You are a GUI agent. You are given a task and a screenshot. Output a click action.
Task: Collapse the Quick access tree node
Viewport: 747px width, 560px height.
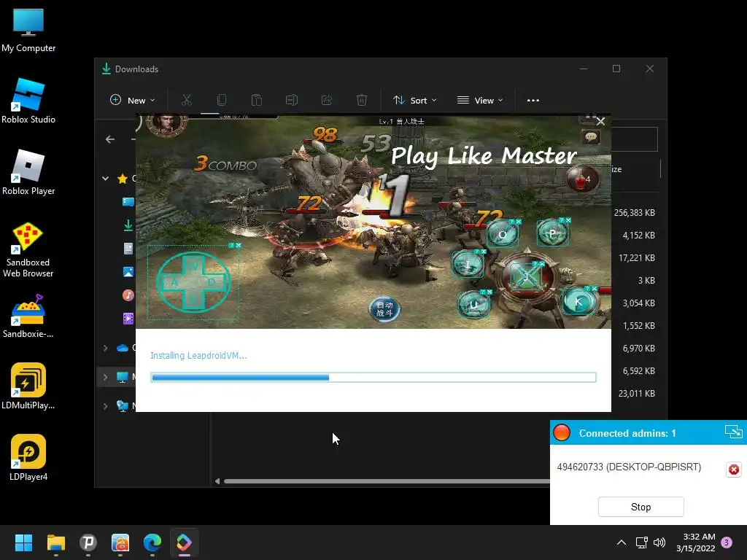(105, 179)
